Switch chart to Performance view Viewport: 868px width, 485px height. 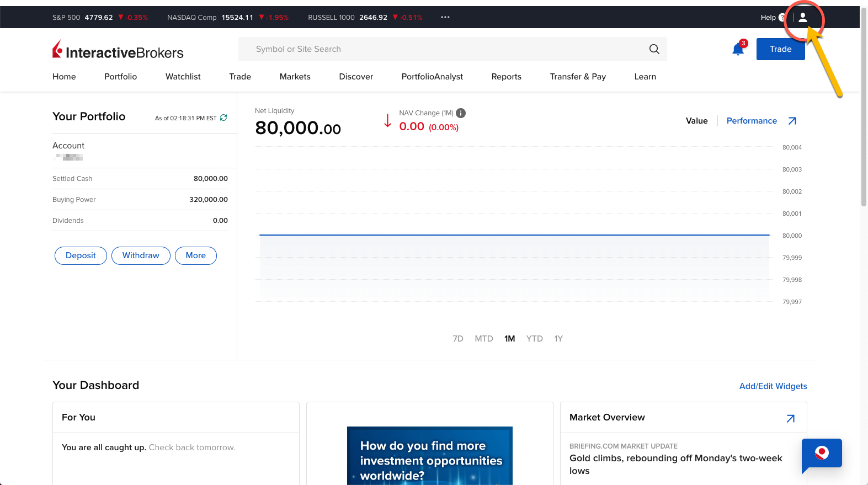click(752, 121)
